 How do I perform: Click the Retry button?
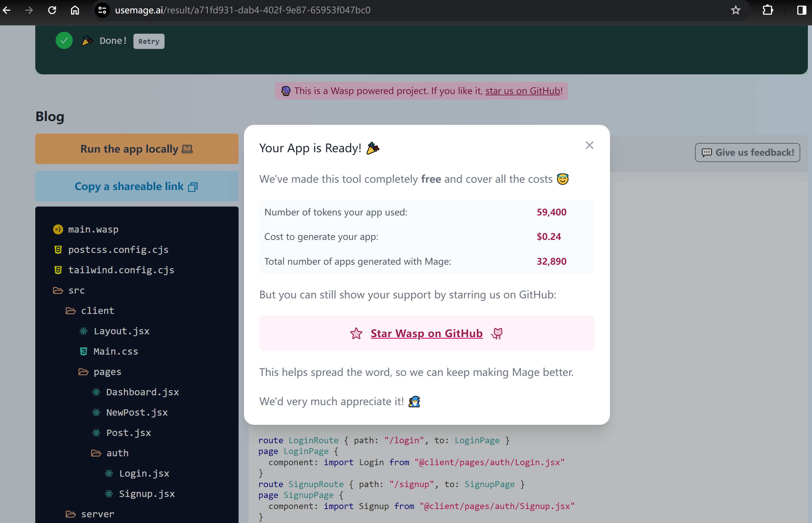(x=149, y=41)
